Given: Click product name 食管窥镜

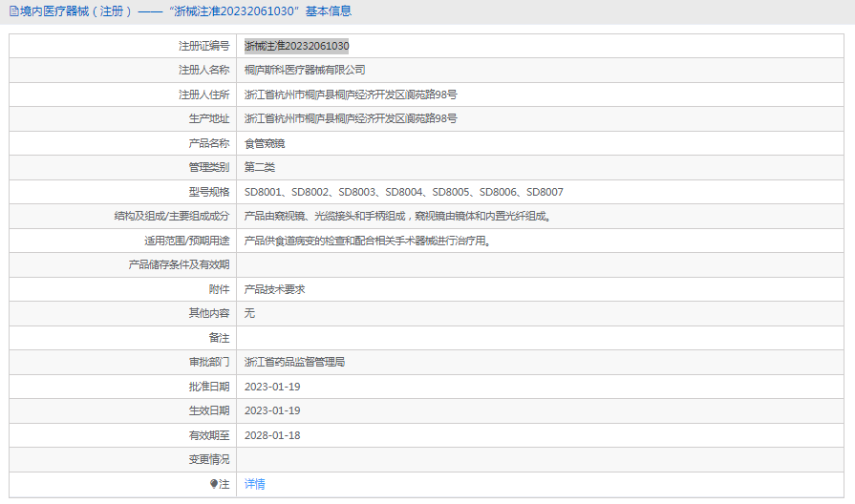Looking at the screenshot, I should (265, 143).
